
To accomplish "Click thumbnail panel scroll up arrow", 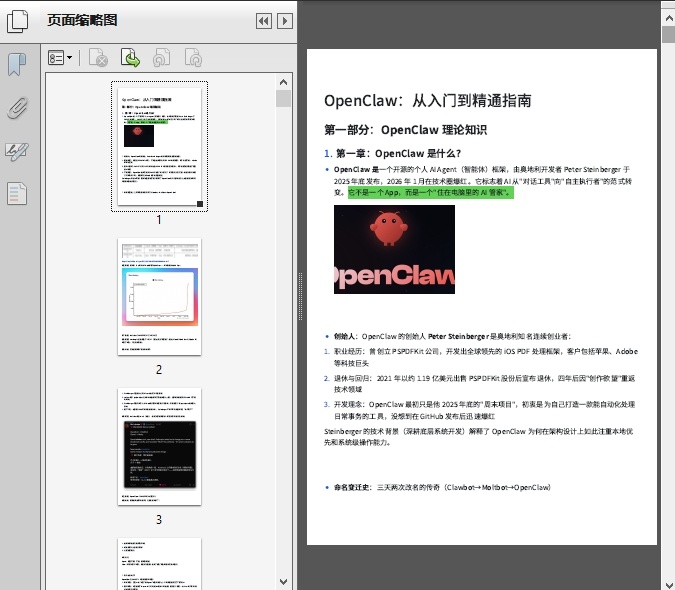I will (x=283, y=82).
